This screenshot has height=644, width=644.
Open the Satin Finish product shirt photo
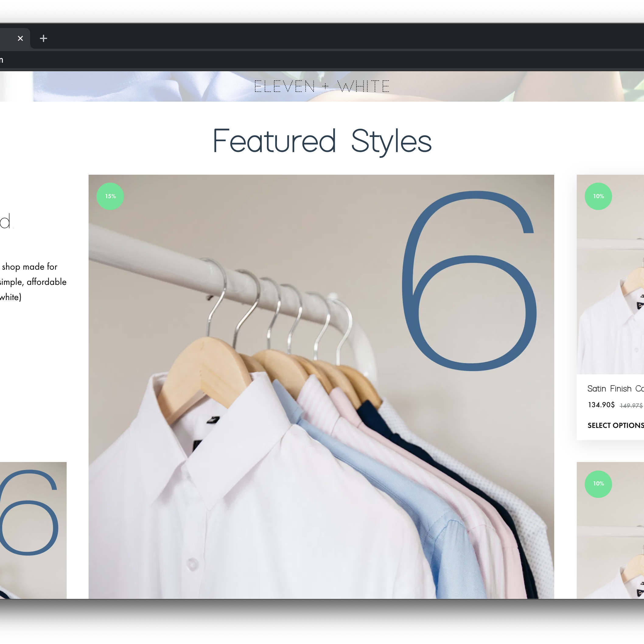click(x=610, y=300)
